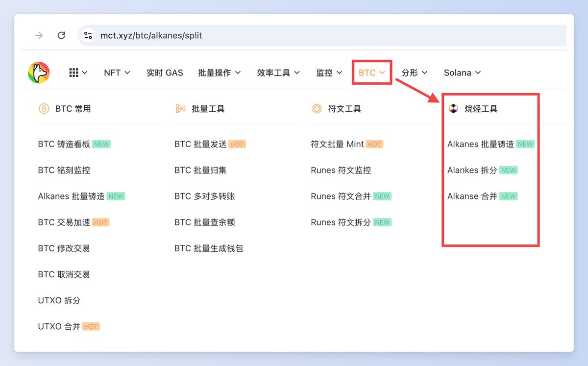Screen dimensions: 588x366
Task: Open the apps grid icon menu
Action: (x=78, y=73)
